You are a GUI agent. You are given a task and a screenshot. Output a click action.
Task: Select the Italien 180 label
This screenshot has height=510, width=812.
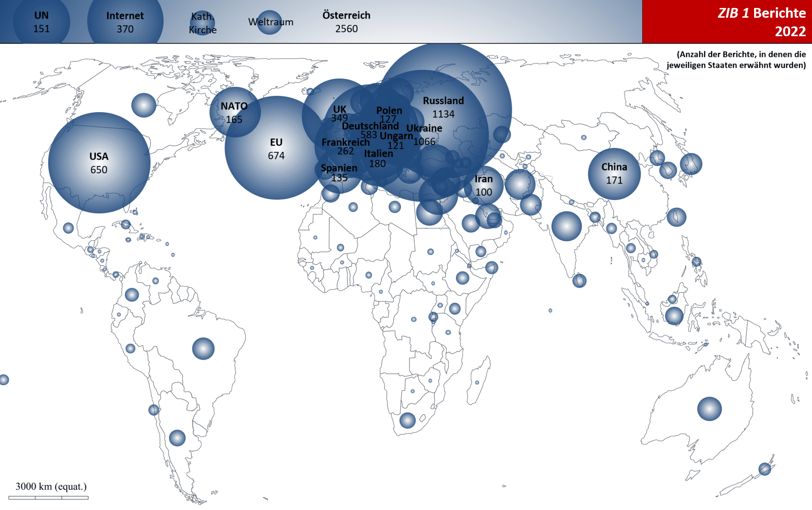(x=378, y=159)
